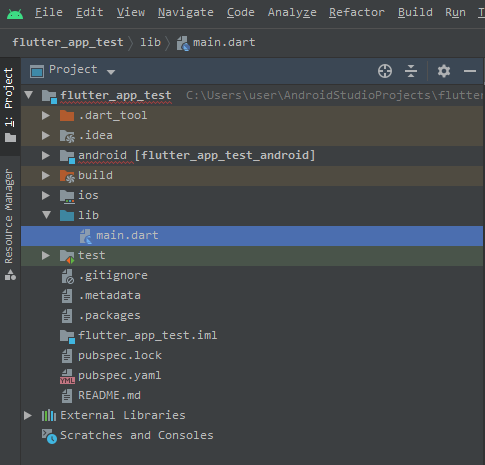Select the README.md file name
This screenshot has height=465, width=485.
(109, 395)
